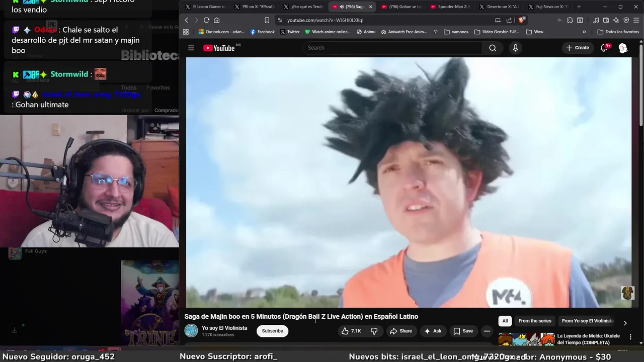Open Yo soy El Violinista channel name

tap(224, 328)
